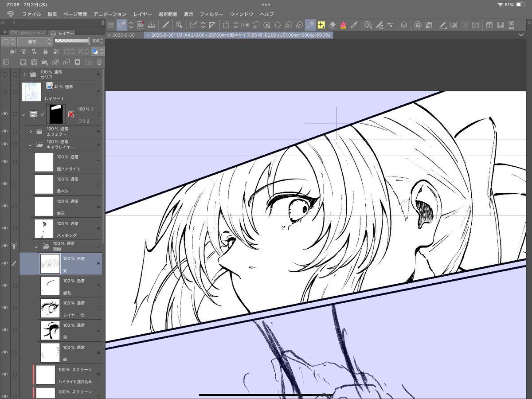Open the animation clapperboard icon
The image size is (532, 399).
489,25
